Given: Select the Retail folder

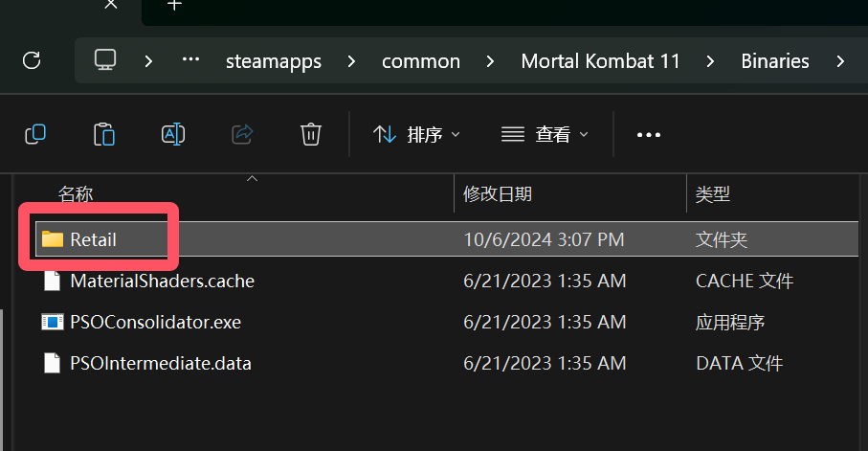Looking at the screenshot, I should point(93,239).
